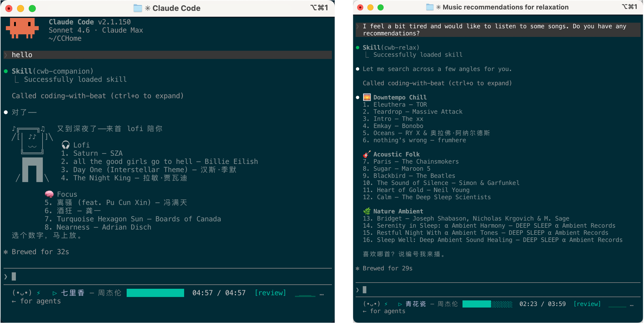Click the prompt input line in Music window
This screenshot has width=644, height=324.
tap(498, 290)
